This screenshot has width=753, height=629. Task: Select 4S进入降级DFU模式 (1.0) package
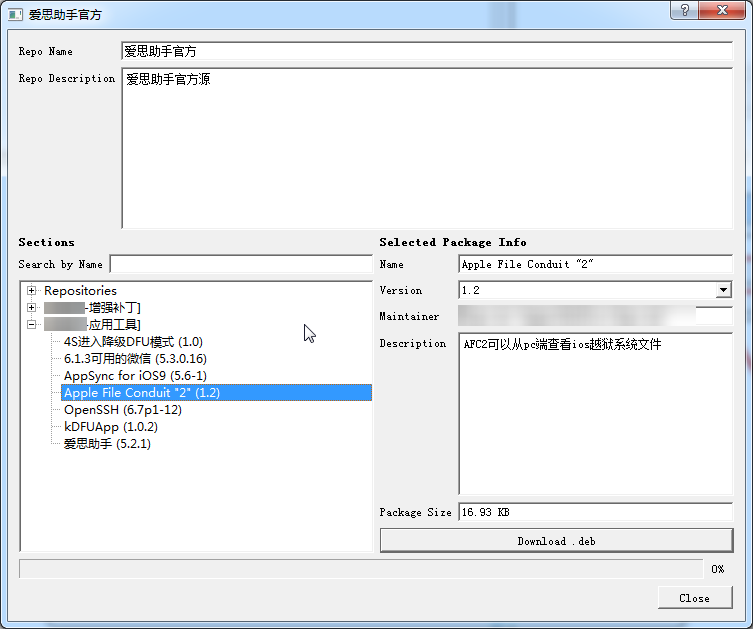click(x=133, y=342)
